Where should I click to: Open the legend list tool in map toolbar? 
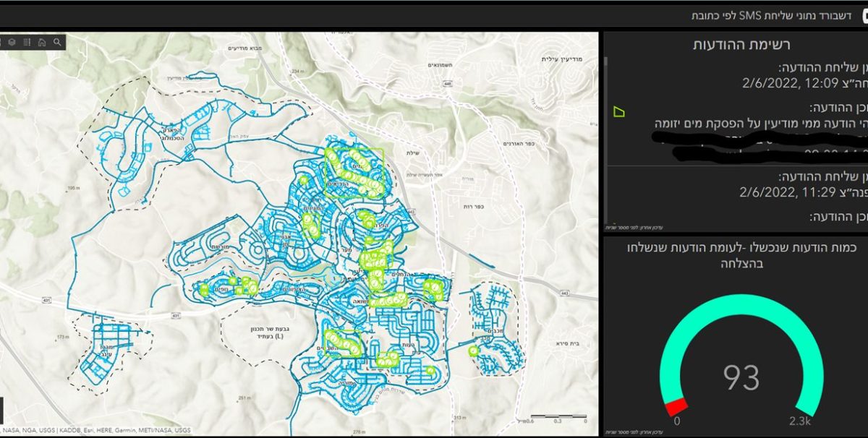pos(26,43)
